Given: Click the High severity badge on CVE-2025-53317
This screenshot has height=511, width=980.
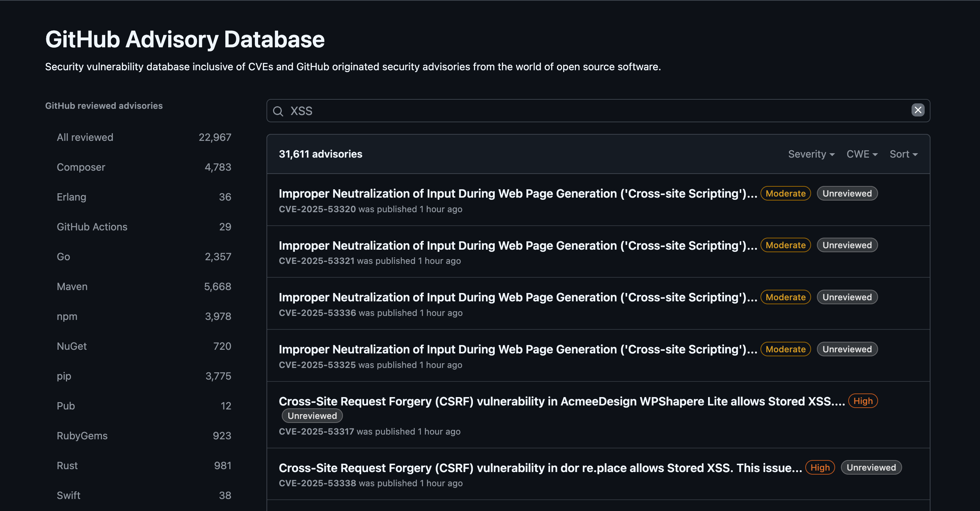Looking at the screenshot, I should pyautogui.click(x=862, y=401).
